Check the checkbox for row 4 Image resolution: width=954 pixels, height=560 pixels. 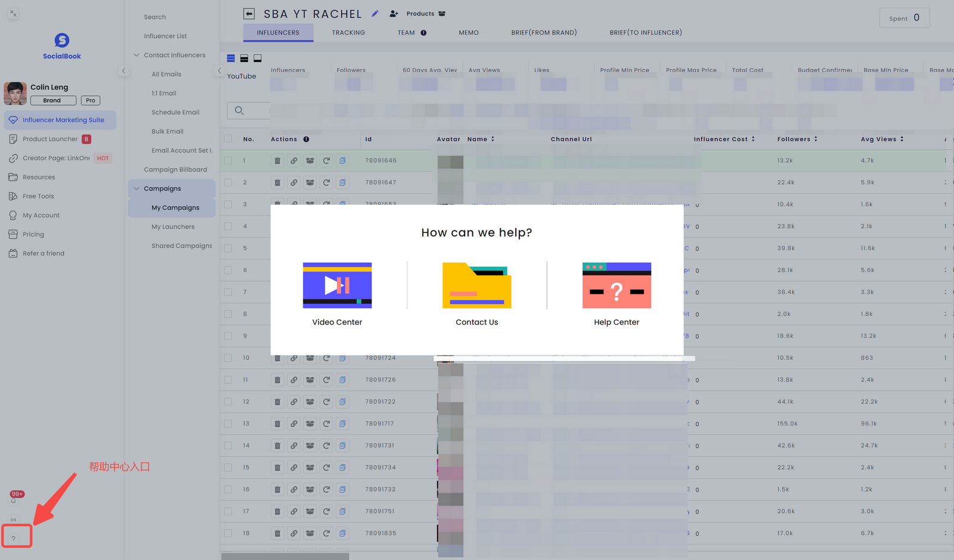228,226
